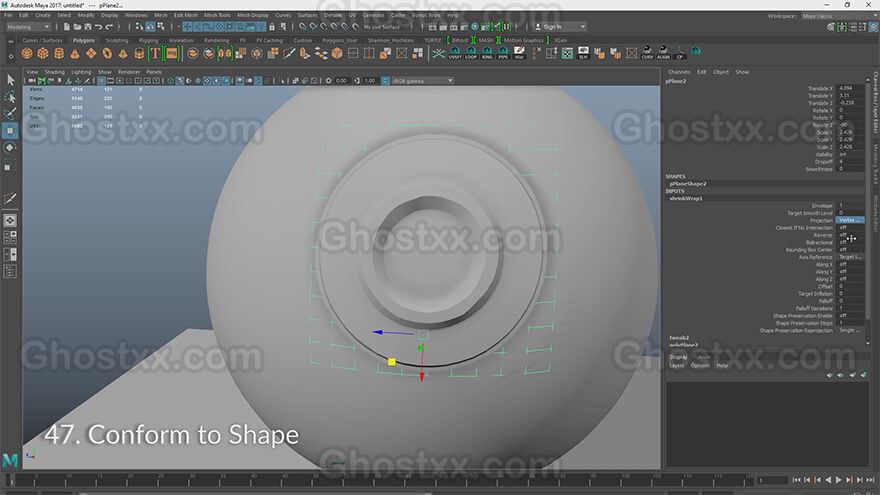Activate the Paint selection tool in toolbox

point(10,114)
